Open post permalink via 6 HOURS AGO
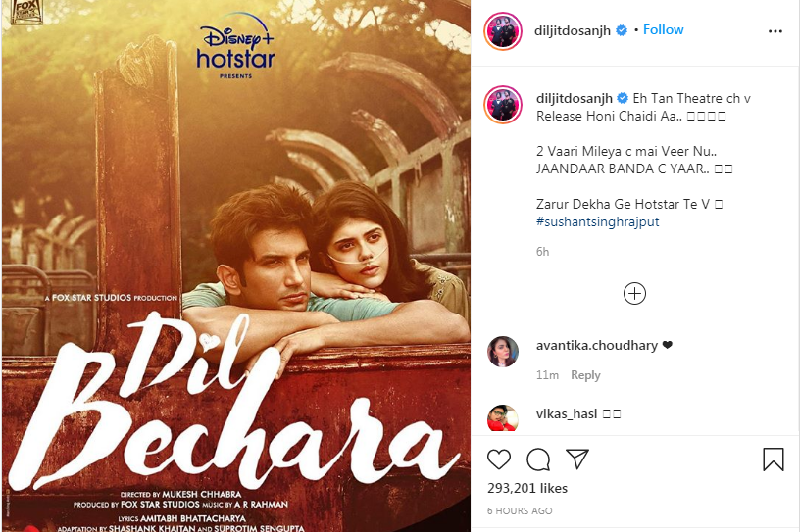The image size is (800, 532). (x=520, y=510)
